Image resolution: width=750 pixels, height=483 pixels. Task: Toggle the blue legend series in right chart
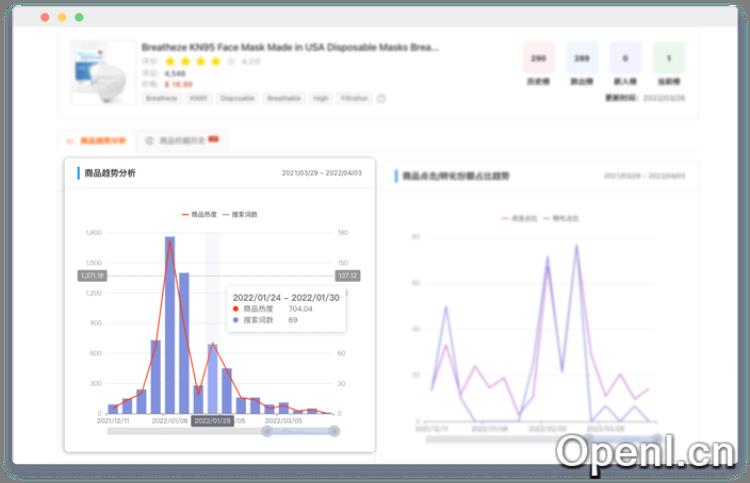coord(560,218)
